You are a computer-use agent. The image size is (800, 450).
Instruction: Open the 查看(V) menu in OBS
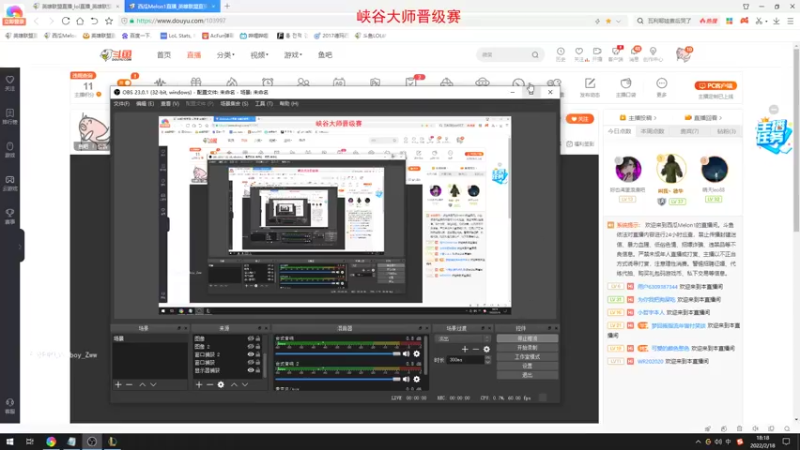click(170, 104)
